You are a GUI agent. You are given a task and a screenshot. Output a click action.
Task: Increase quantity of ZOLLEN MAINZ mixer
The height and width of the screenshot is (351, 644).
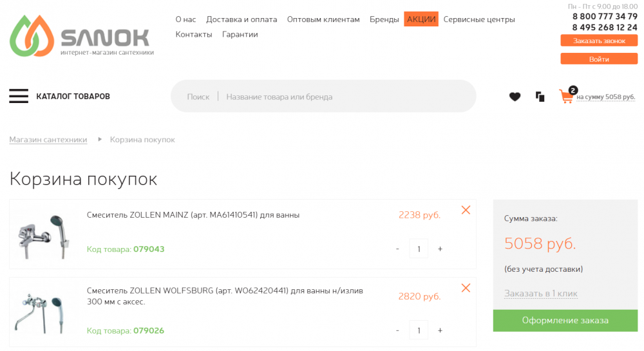tap(440, 249)
